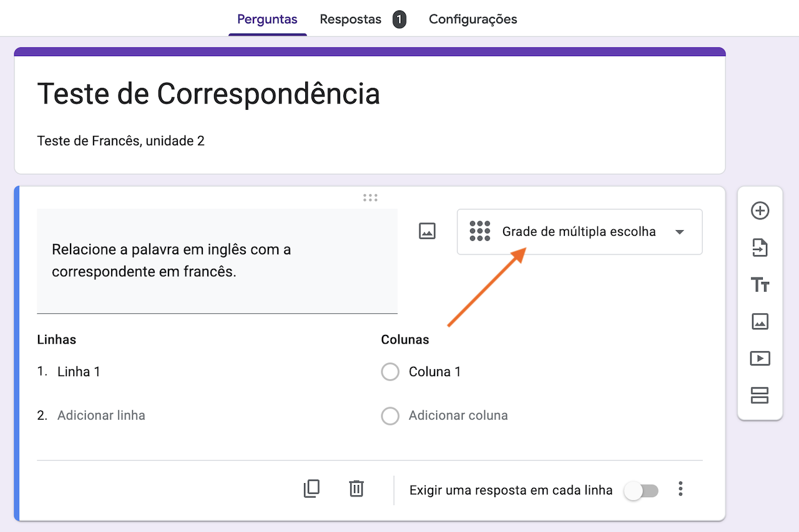The height and width of the screenshot is (532, 799).
Task: Select the Coluna 1 radio button
Action: coord(390,372)
